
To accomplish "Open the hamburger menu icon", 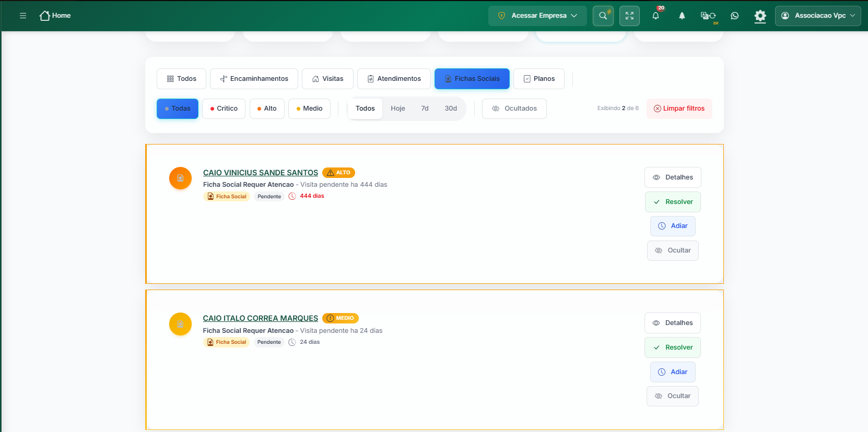I will point(23,16).
